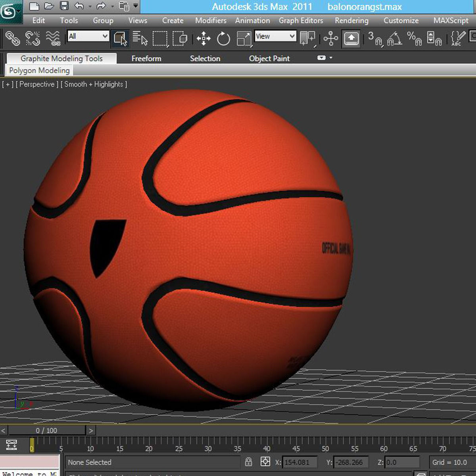This screenshot has width=476, height=476.
Task: Open the Select by Name list icon
Action: [x=140, y=38]
